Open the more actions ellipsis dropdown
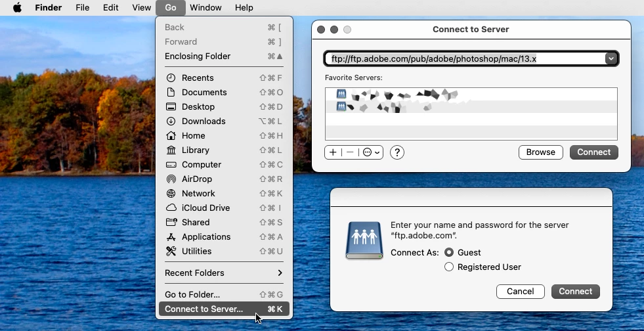 (x=371, y=152)
